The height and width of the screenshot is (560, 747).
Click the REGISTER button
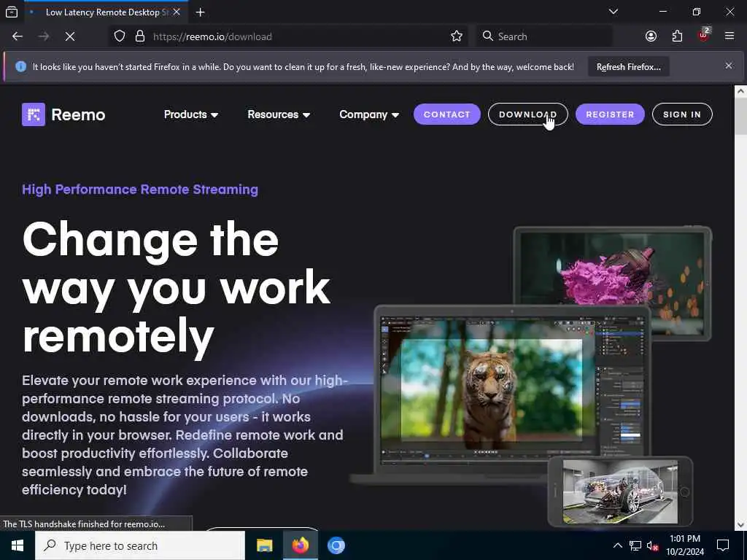pos(610,114)
